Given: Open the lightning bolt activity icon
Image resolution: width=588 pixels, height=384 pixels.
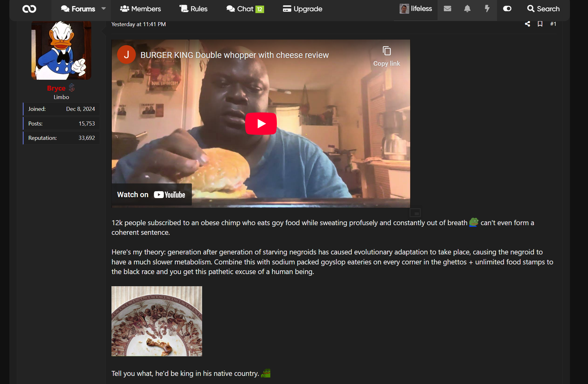Looking at the screenshot, I should 487,9.
